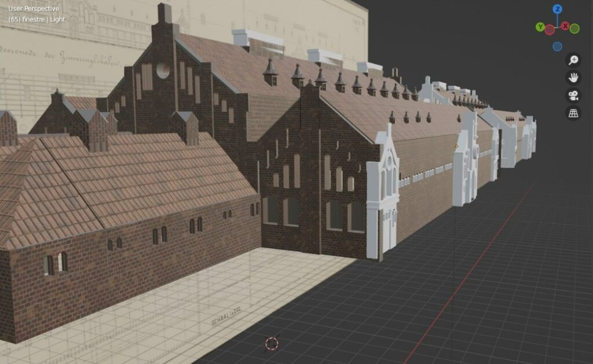593x364 pixels.
Task: Click the red X ball on the navigation gizmo
Action: [x=565, y=26]
